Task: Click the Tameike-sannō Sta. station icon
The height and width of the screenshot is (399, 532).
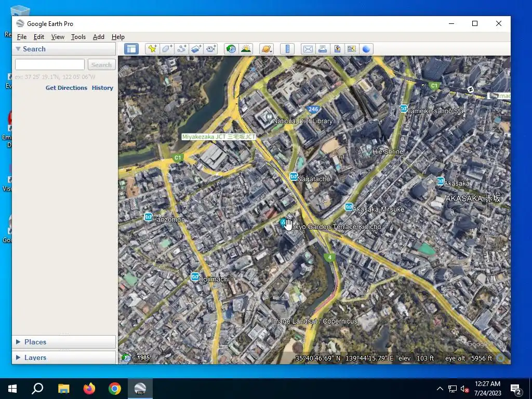Action: click(x=403, y=109)
